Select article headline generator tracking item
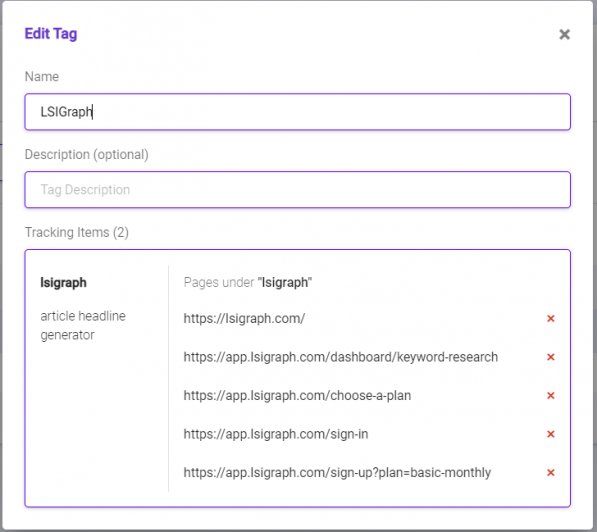The height and width of the screenshot is (532, 597). click(83, 325)
